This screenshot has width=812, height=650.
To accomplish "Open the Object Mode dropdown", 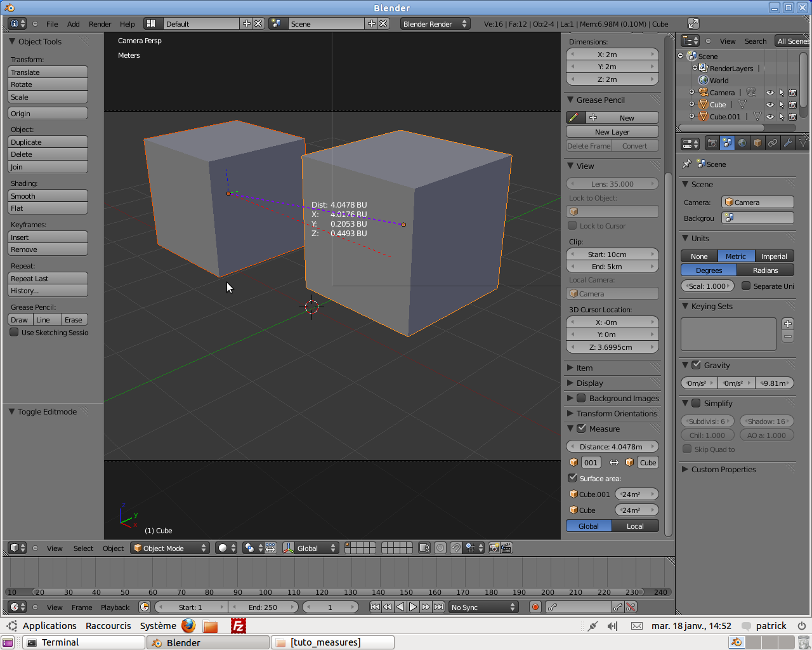I will pos(170,548).
